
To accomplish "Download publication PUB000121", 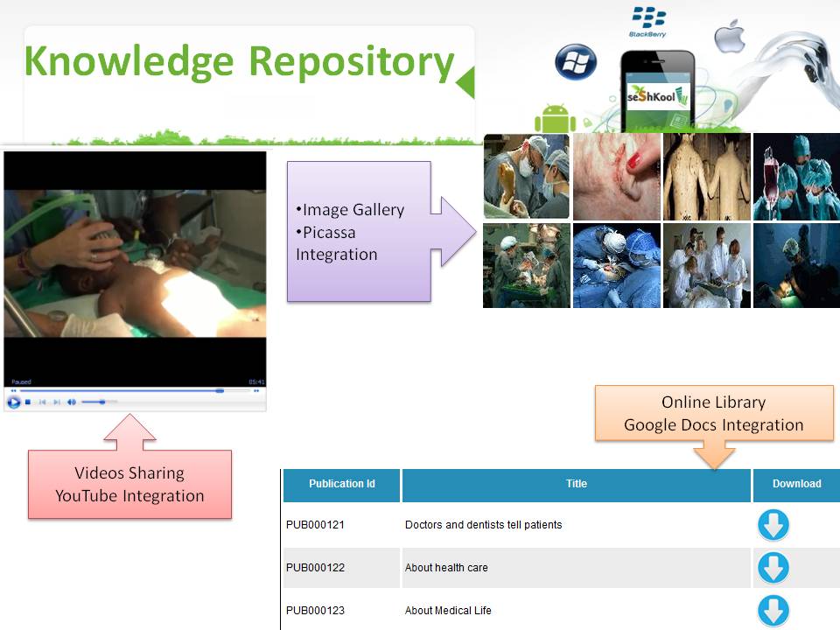I will (x=773, y=526).
